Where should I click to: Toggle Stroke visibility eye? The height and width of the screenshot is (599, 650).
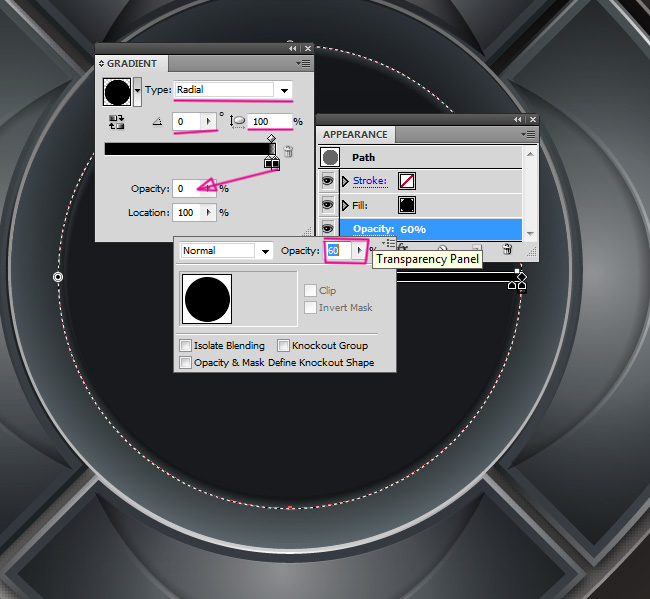pyautogui.click(x=328, y=181)
